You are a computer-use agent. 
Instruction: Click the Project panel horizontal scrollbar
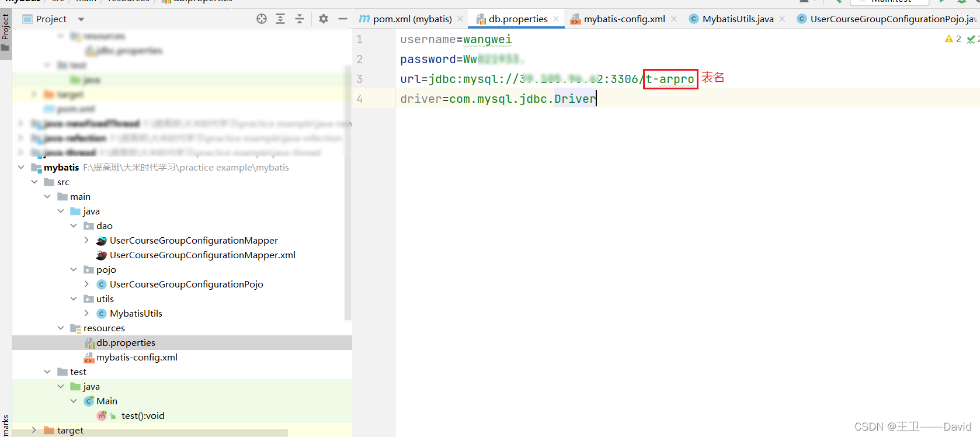pos(151,433)
